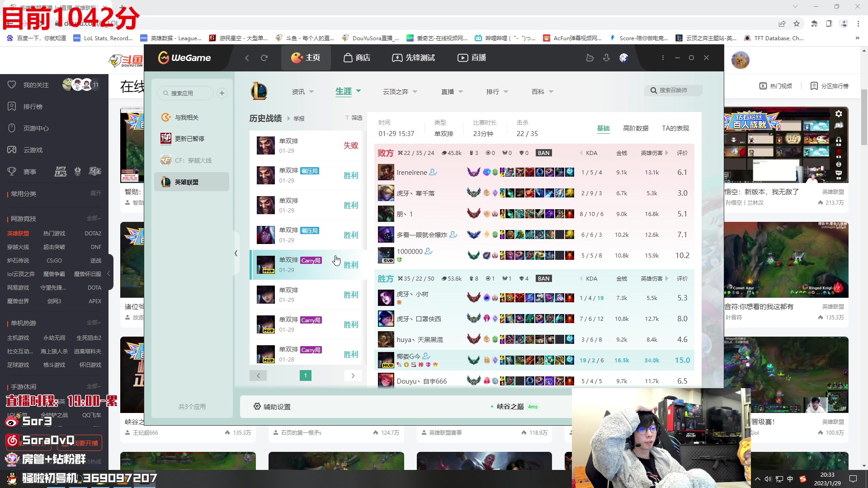This screenshot has height=488, width=868.
Task: Expand the 资讯 dropdown menu
Action: [x=303, y=92]
